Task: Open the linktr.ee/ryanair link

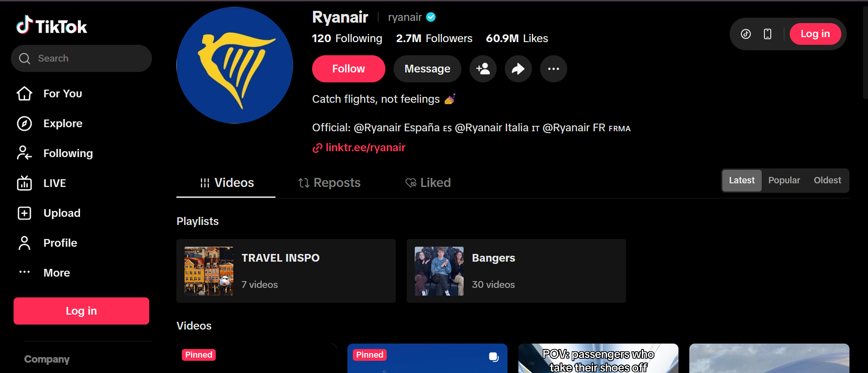Action: (365, 148)
